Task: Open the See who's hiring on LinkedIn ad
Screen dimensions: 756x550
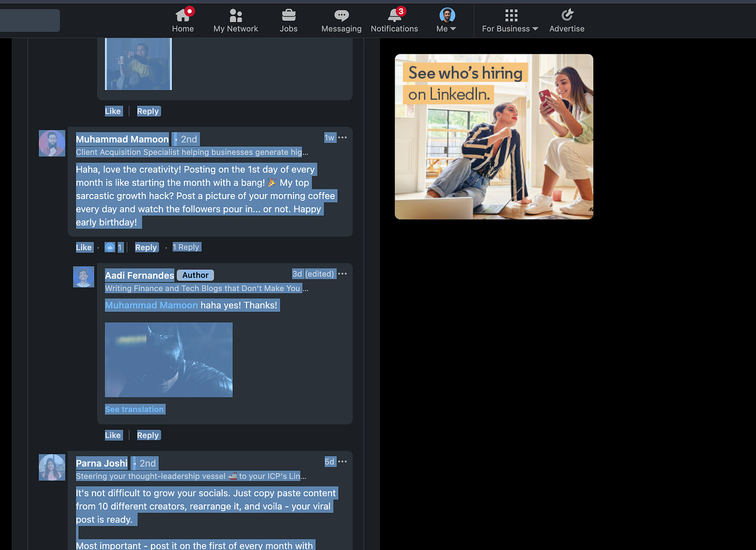Action: pos(494,136)
